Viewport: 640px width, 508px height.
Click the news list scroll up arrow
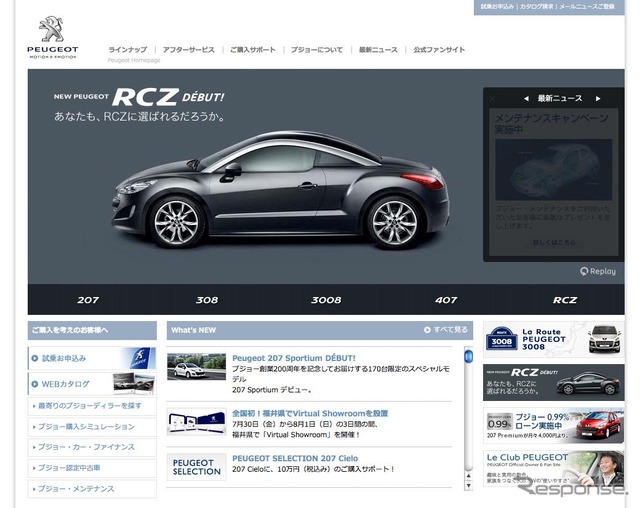pos(469,476)
